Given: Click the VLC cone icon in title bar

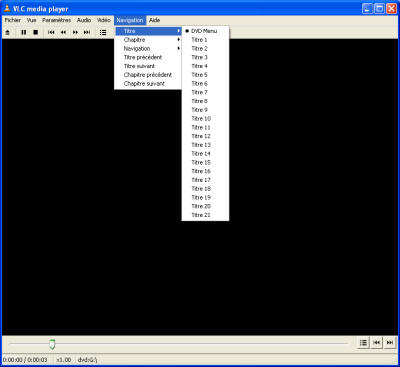Looking at the screenshot, I should (7, 8).
